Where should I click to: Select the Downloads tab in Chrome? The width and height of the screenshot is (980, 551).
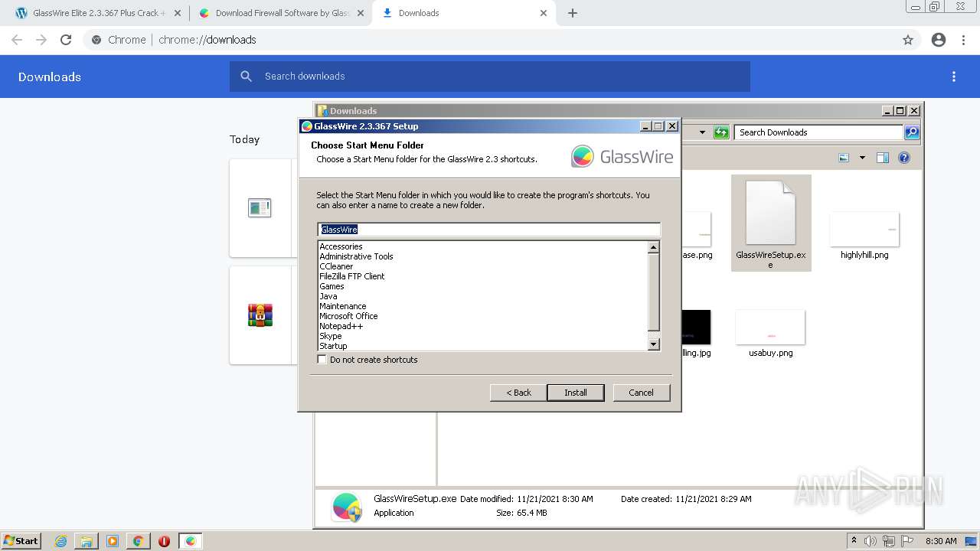click(x=464, y=13)
